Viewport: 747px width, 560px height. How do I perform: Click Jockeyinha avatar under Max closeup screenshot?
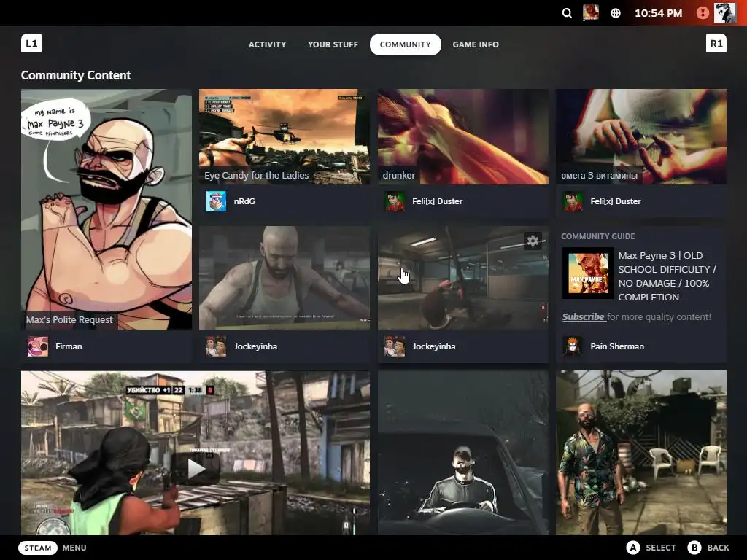tap(216, 346)
